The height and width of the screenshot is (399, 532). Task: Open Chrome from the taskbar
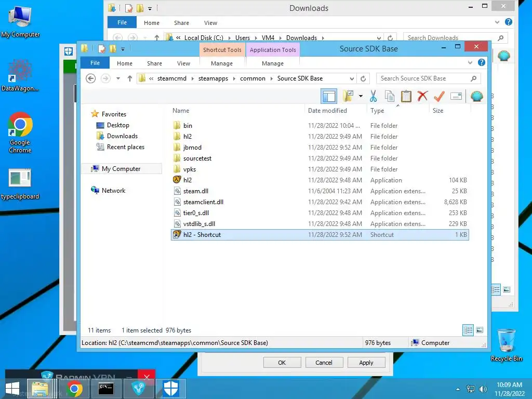(x=74, y=389)
